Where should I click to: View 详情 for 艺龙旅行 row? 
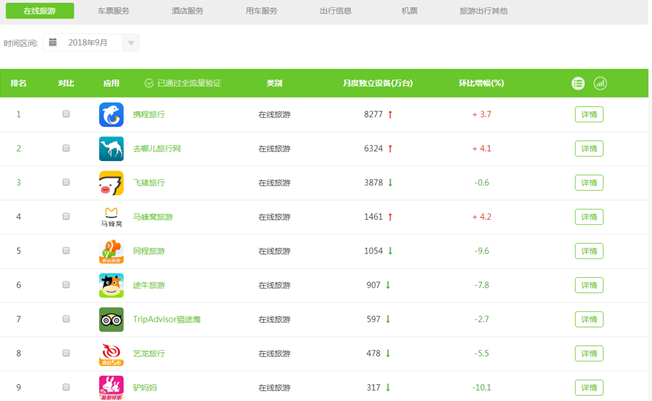click(x=589, y=353)
